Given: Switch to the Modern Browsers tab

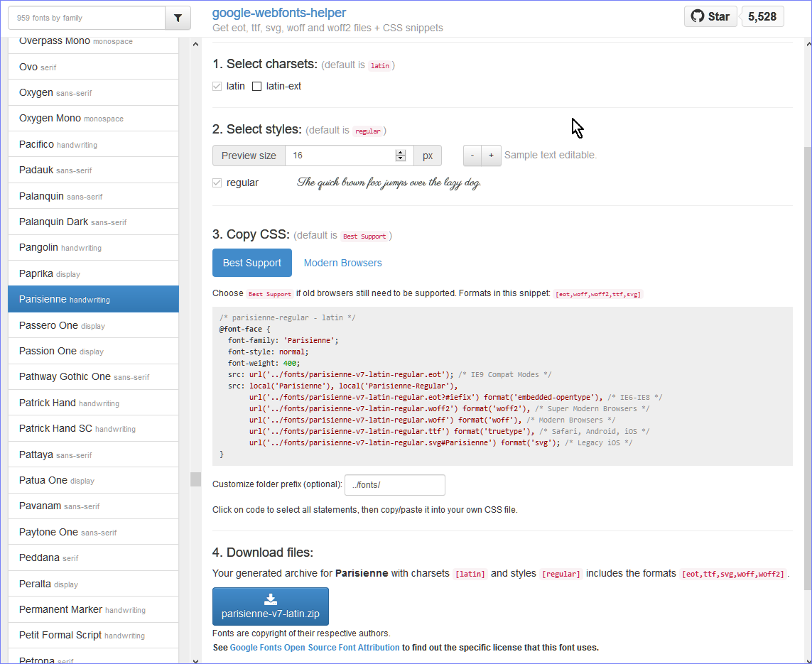Looking at the screenshot, I should tap(342, 263).
